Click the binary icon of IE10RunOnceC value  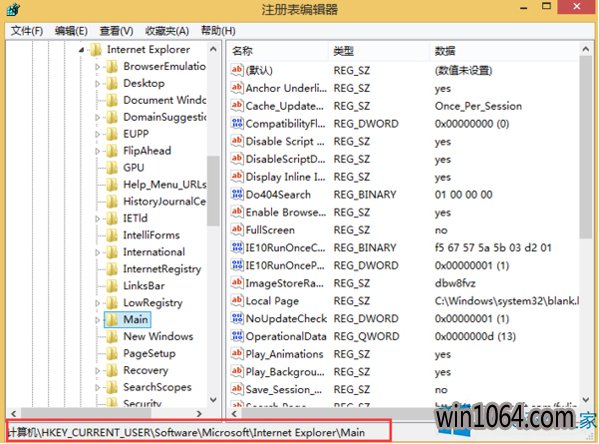pyautogui.click(x=237, y=248)
